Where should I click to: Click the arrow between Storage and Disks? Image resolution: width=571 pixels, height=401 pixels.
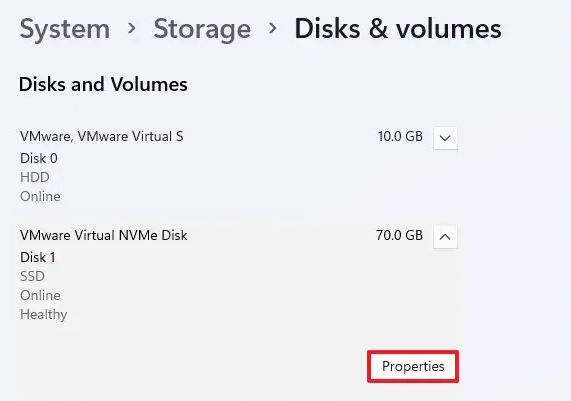tap(272, 28)
